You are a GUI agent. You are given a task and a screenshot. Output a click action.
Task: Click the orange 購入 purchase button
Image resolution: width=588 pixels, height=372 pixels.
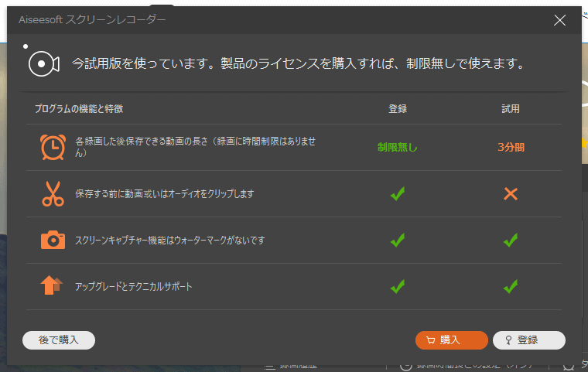point(451,340)
